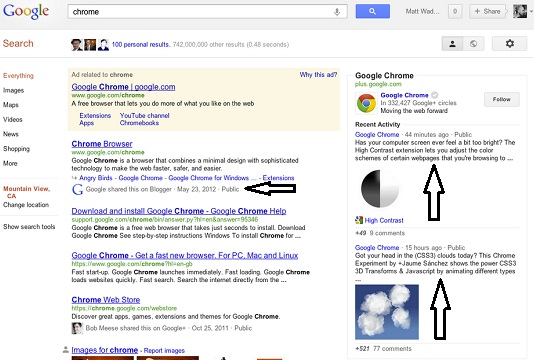Click Bob Meese's profile photo

pos(77,328)
